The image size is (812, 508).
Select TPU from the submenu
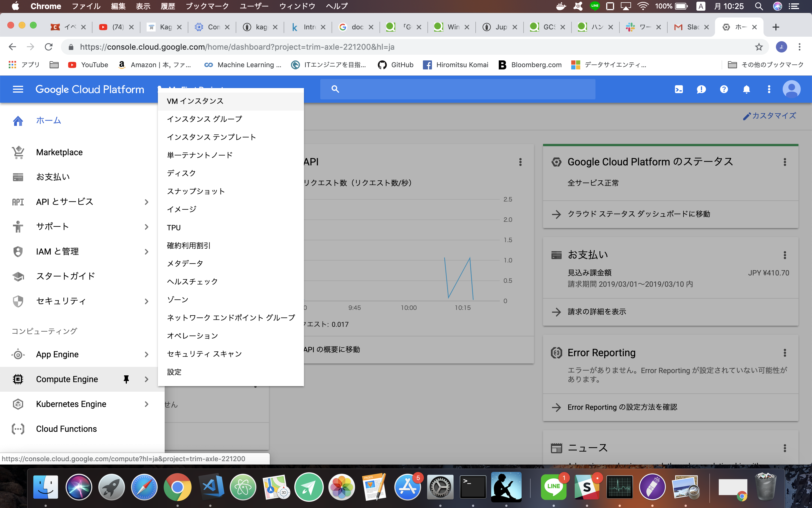pyautogui.click(x=231, y=227)
